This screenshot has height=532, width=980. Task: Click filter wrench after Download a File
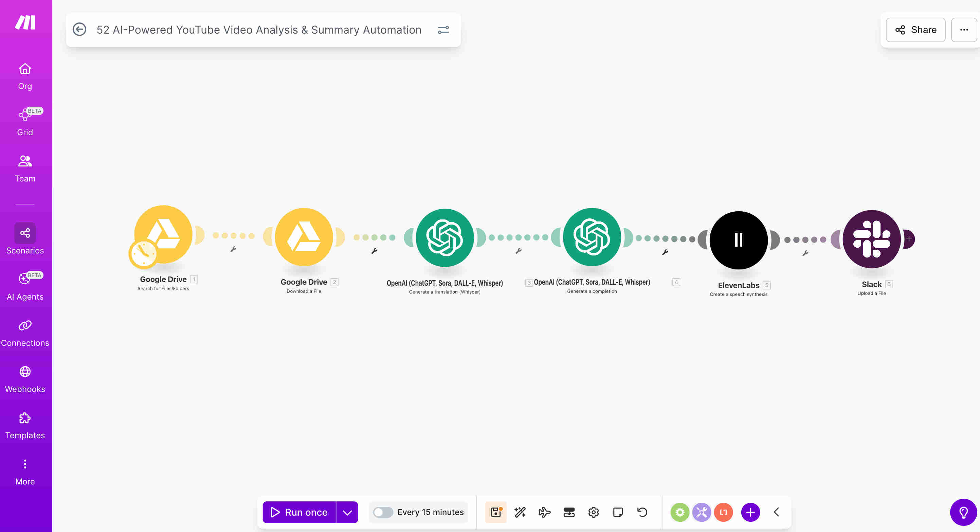[x=374, y=251]
